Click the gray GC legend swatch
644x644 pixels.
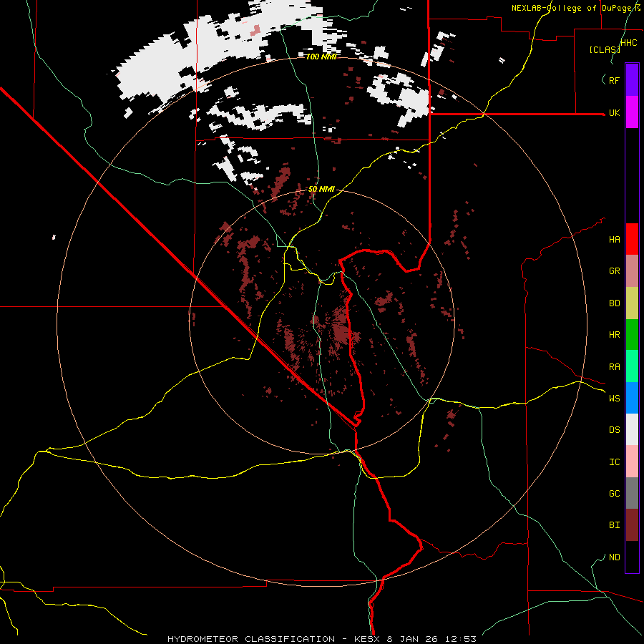(632, 493)
